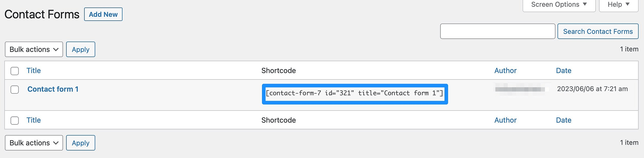Screen dimensions: 644x158
Task: Click the search contact forms input field
Action: (x=497, y=31)
